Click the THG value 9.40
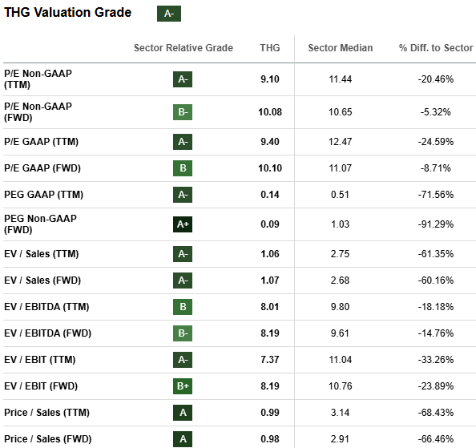The image size is (476, 448). tap(270, 142)
